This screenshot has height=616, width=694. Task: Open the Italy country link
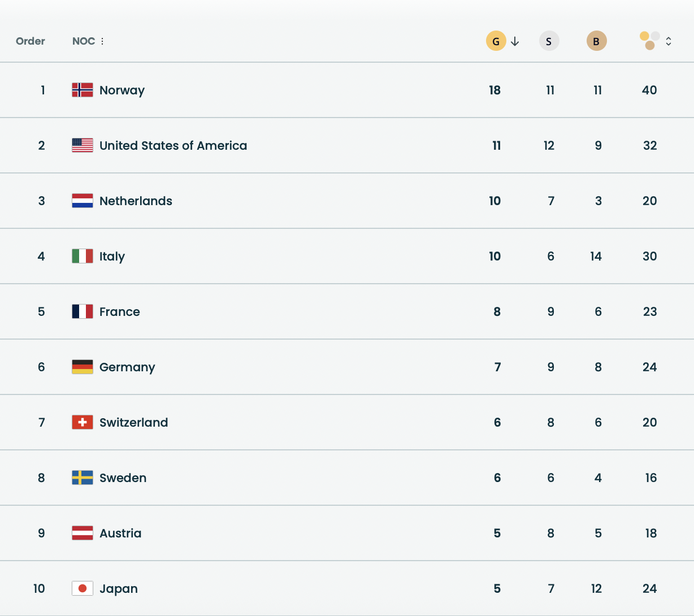[112, 256]
